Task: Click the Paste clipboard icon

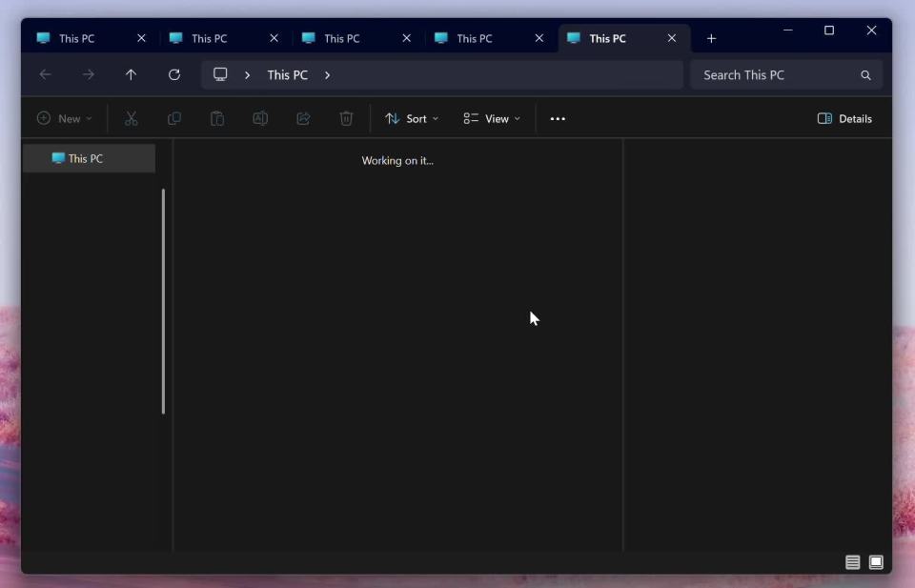Action: tap(217, 118)
